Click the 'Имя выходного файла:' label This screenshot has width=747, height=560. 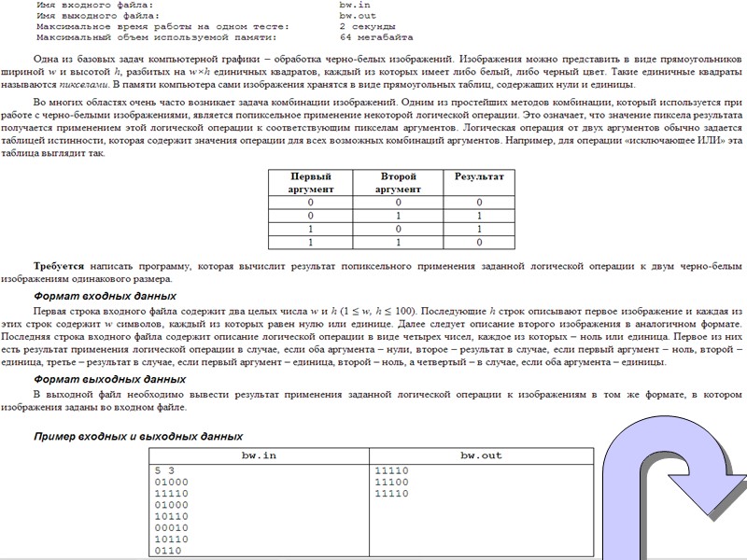coord(98,16)
